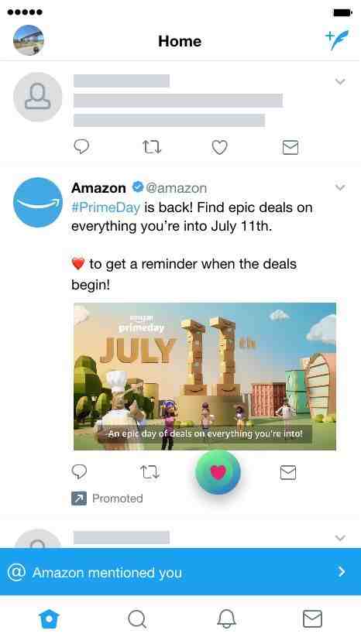This screenshot has width=361, height=644.
Task: Compose a new tweet with the quill icon
Action: (x=337, y=39)
